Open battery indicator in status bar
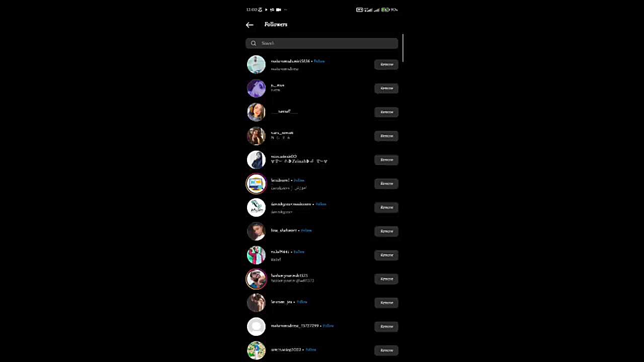Viewport: 644px width, 362px height. (x=385, y=10)
